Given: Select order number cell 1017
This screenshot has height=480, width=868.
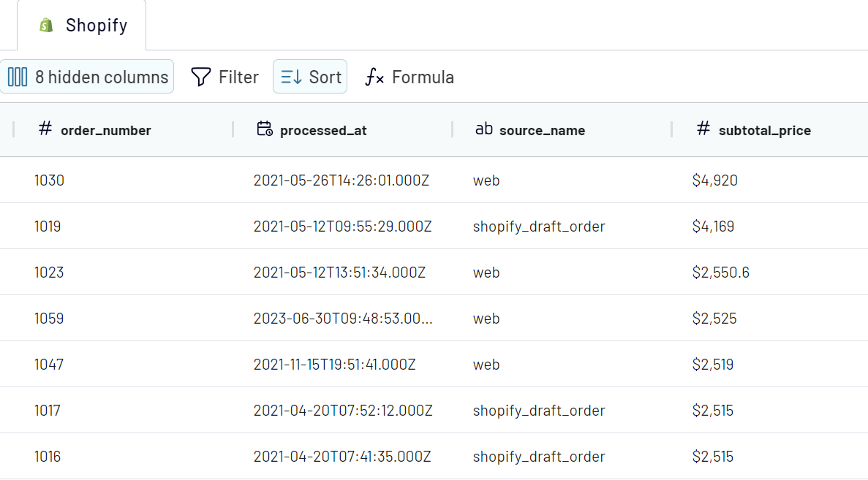Looking at the screenshot, I should (47, 410).
